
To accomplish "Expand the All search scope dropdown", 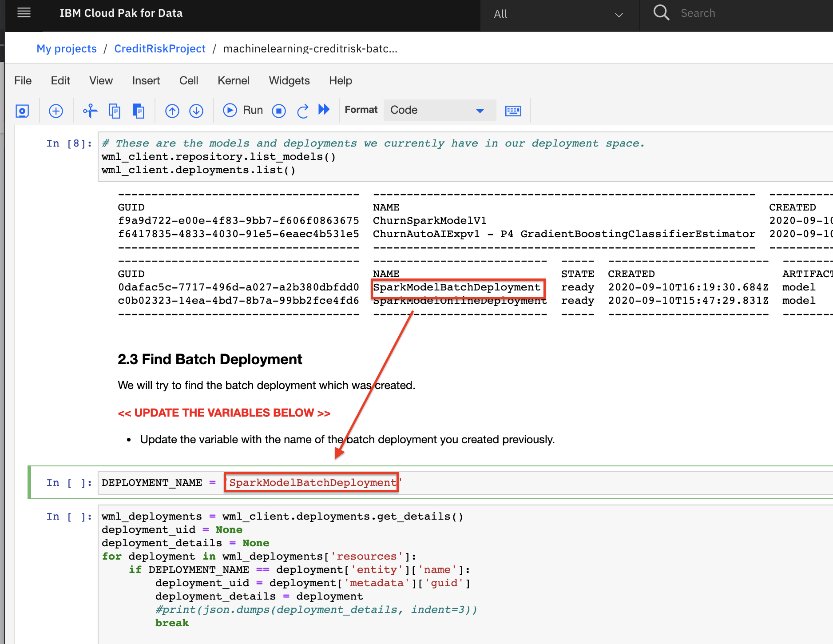I will [559, 15].
